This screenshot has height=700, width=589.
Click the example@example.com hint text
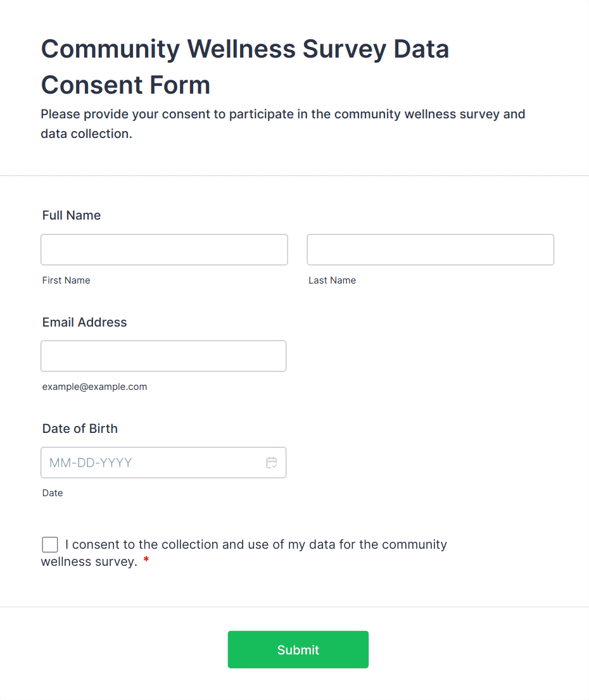tap(94, 387)
